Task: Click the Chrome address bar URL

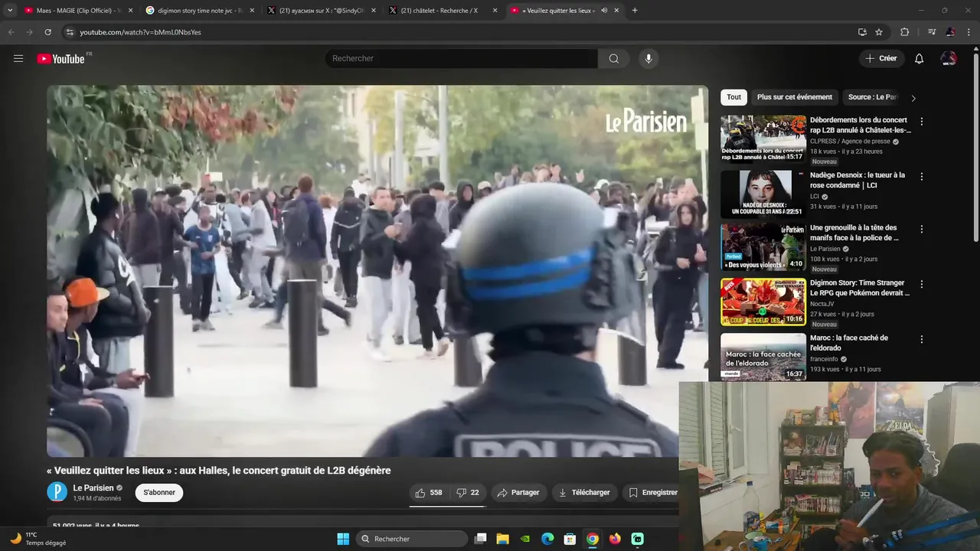Action: (140, 32)
